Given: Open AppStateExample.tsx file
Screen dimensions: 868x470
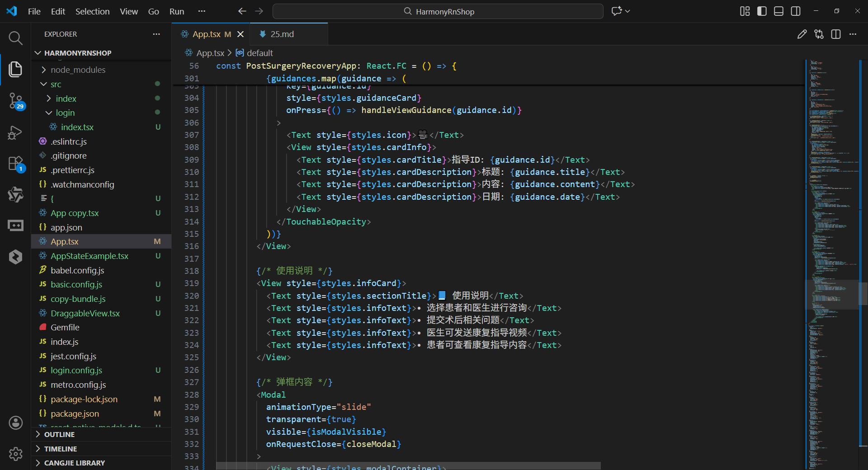Looking at the screenshot, I should [x=101, y=256].
